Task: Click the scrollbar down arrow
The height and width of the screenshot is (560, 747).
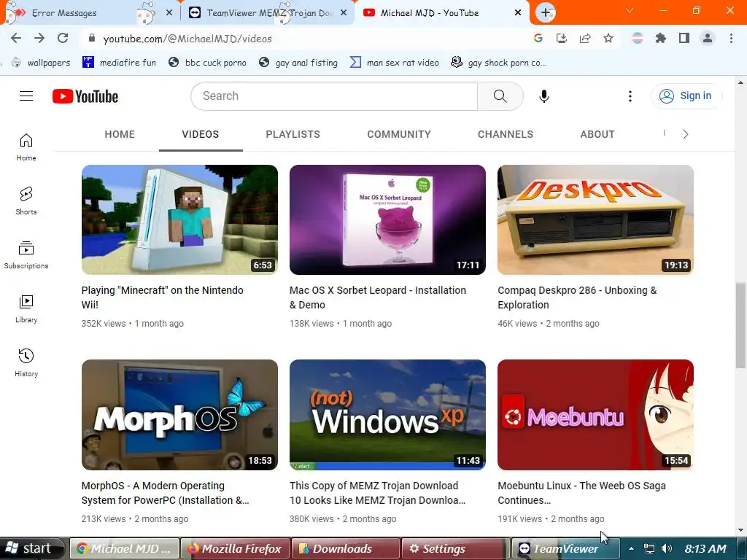Action: tap(740, 530)
